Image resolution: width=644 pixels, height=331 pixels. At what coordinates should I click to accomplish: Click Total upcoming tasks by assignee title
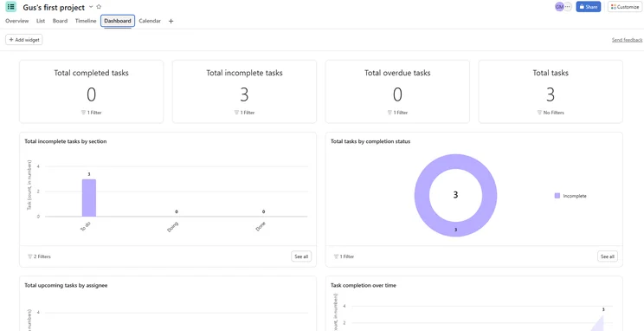tap(66, 285)
